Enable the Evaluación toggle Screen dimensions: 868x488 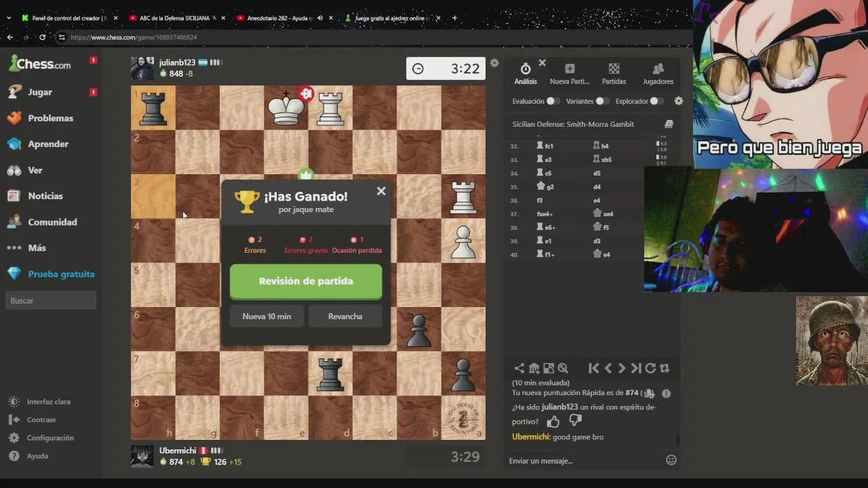[553, 100]
